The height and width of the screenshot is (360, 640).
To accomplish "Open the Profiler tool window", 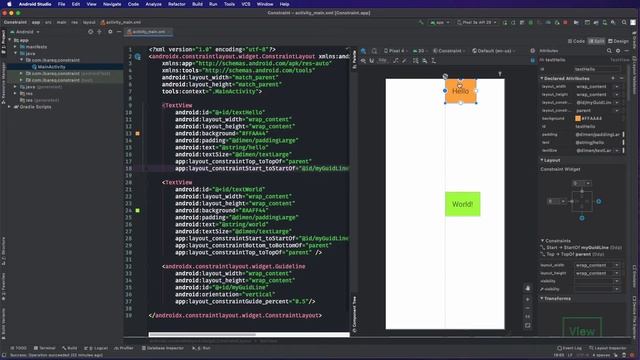I will coord(124,348).
